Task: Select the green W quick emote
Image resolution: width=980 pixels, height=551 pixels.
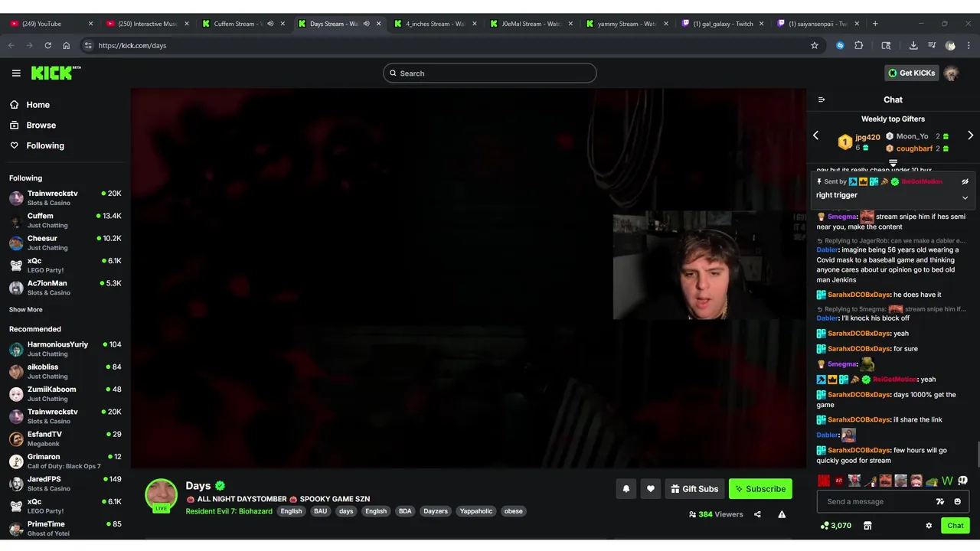Action: 947,481
